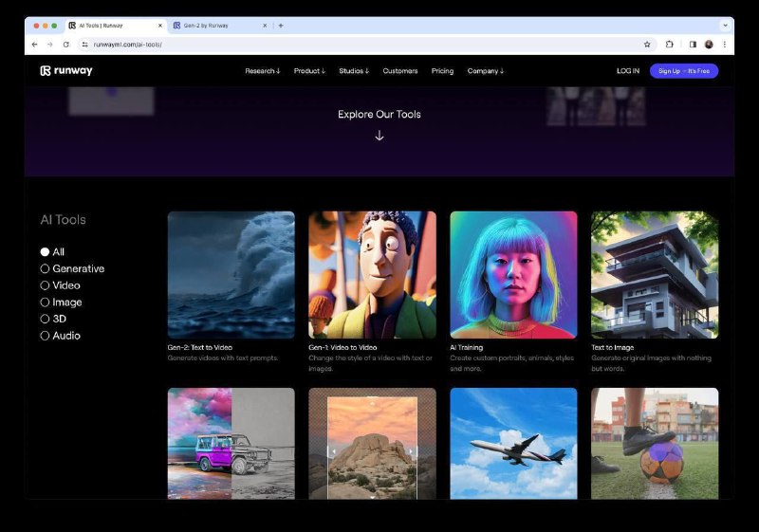Open the Chrome profile avatar
The image size is (759, 532).
[x=709, y=45]
